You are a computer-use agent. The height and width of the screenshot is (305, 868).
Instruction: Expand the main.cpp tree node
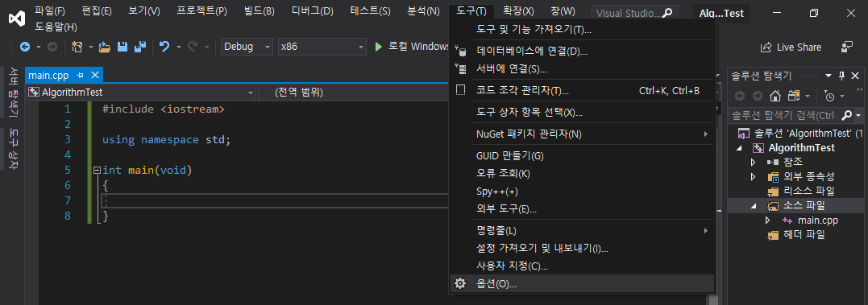[x=767, y=221]
